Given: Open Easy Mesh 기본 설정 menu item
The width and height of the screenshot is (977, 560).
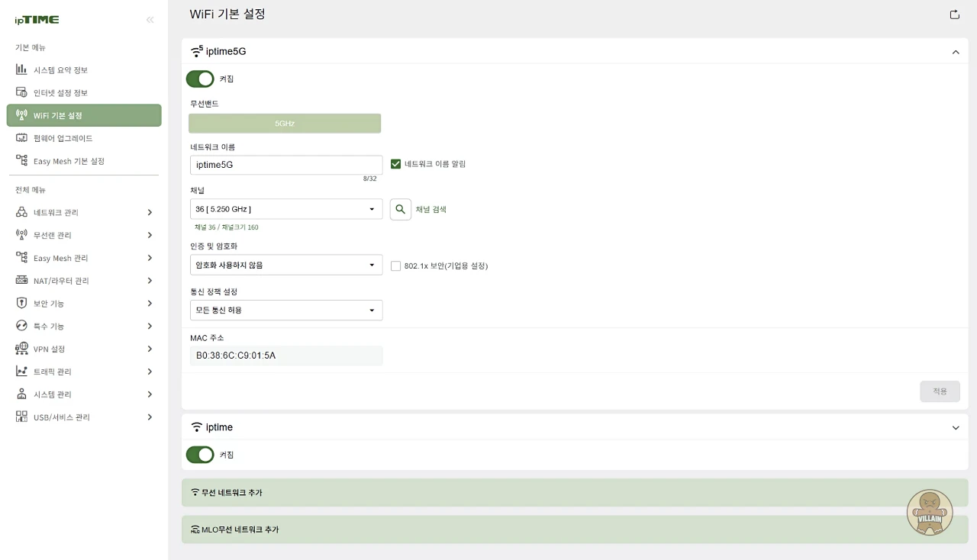Looking at the screenshot, I should pyautogui.click(x=84, y=161).
